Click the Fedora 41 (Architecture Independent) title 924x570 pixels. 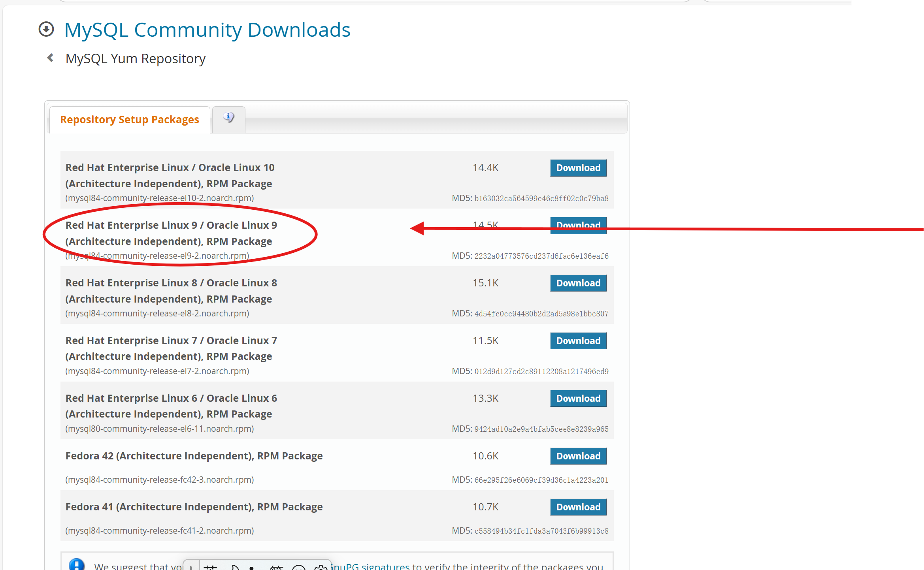[194, 507]
